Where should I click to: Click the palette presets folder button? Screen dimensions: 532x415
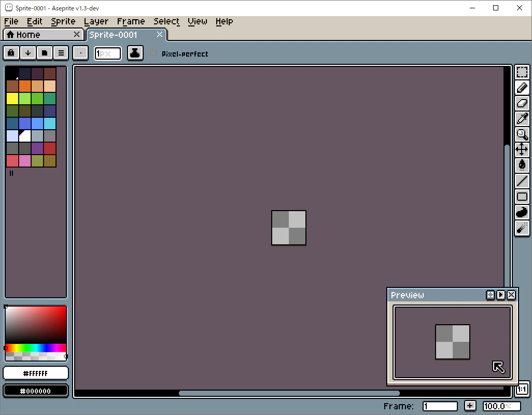pyautogui.click(x=45, y=53)
